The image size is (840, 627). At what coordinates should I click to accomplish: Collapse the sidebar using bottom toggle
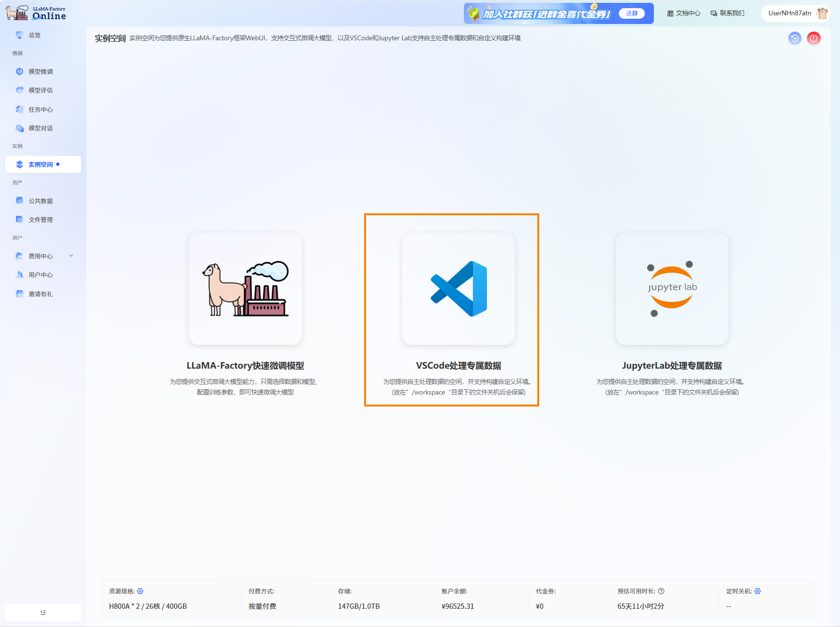point(43,612)
